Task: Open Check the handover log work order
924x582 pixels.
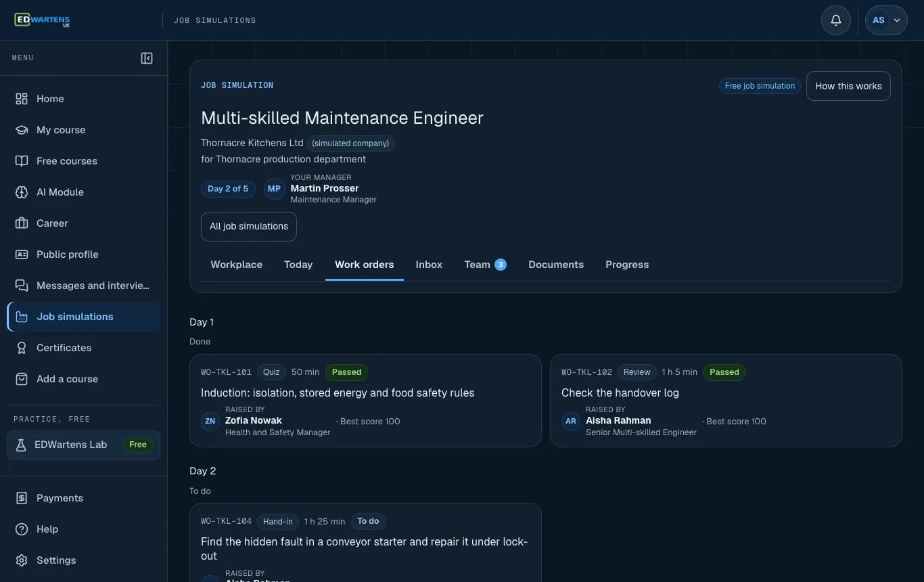Action: 726,401
